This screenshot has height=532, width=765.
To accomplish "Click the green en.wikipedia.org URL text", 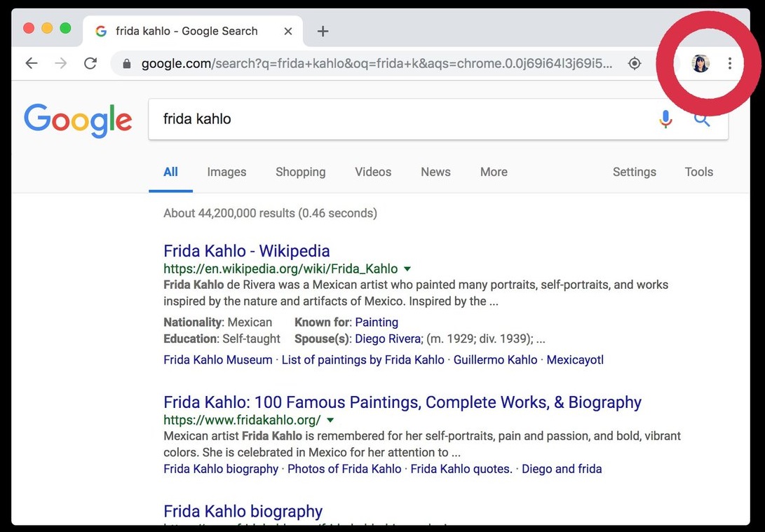I will tap(280, 268).
